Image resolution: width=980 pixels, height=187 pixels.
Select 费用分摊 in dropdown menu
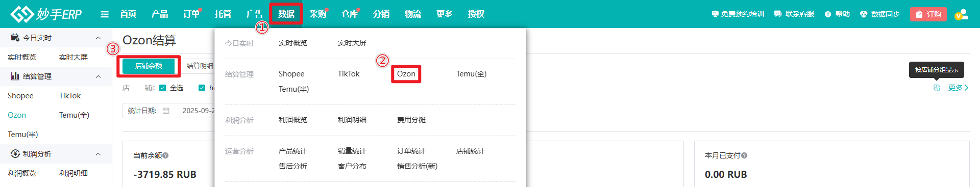[x=411, y=120]
